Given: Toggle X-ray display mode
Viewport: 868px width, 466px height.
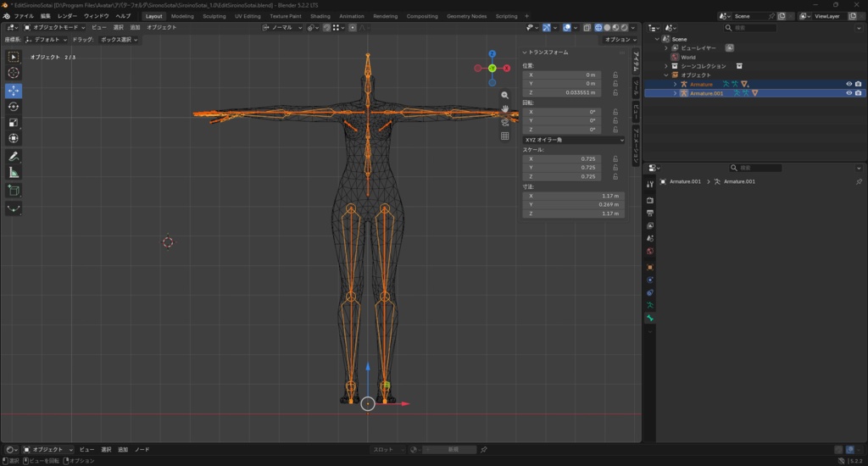Looking at the screenshot, I should point(587,27).
